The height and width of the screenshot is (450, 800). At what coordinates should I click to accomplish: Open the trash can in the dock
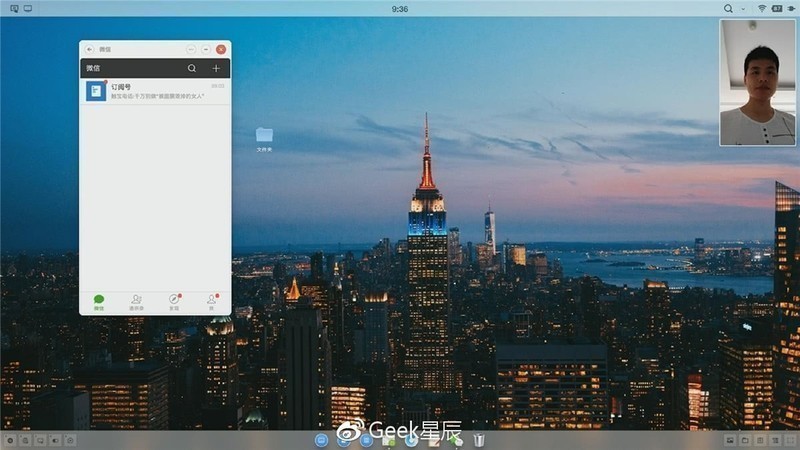pyautogui.click(x=479, y=440)
